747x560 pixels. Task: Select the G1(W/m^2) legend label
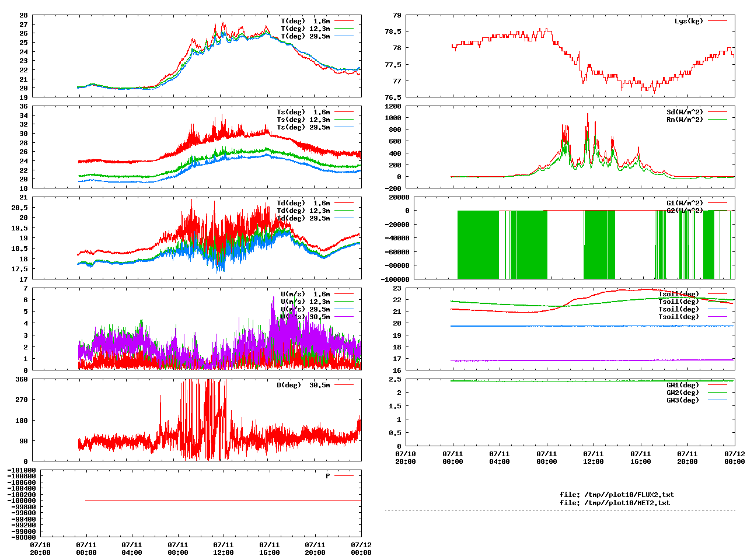coord(685,203)
